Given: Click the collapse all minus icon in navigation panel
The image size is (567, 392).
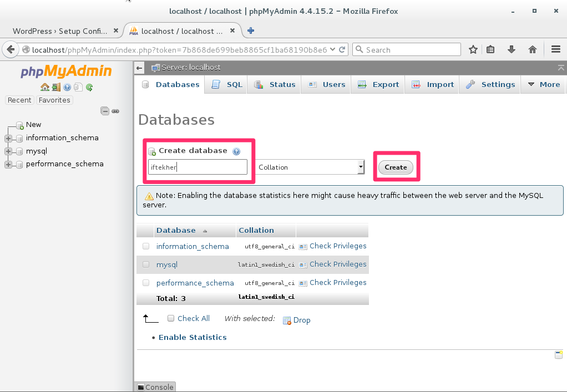Looking at the screenshot, I should [x=105, y=111].
